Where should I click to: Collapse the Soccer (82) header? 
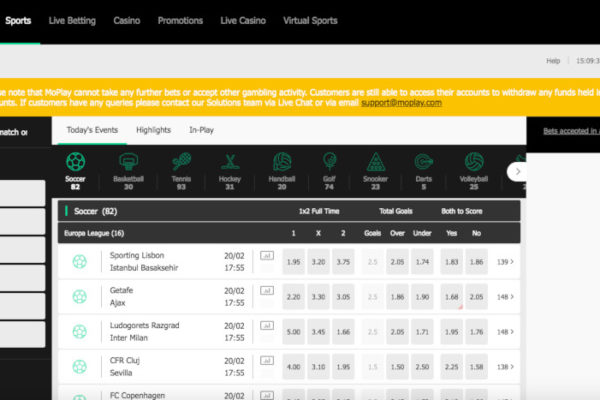coord(289,211)
